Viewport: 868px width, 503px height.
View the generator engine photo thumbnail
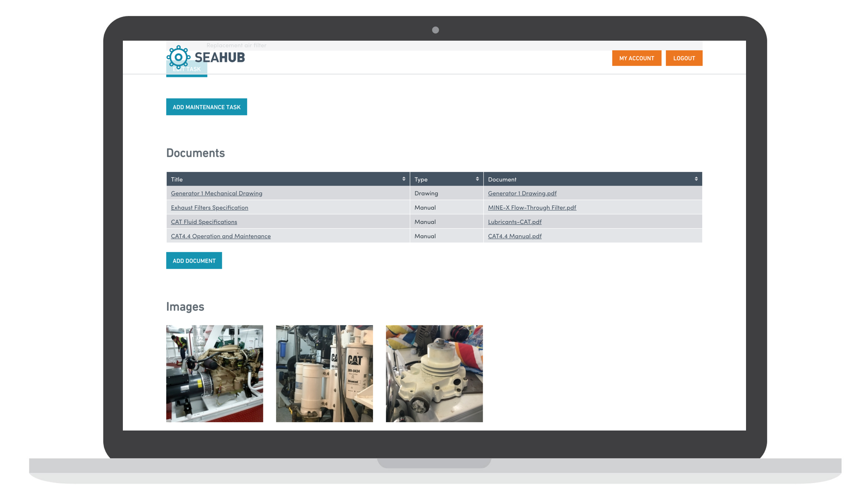(214, 373)
